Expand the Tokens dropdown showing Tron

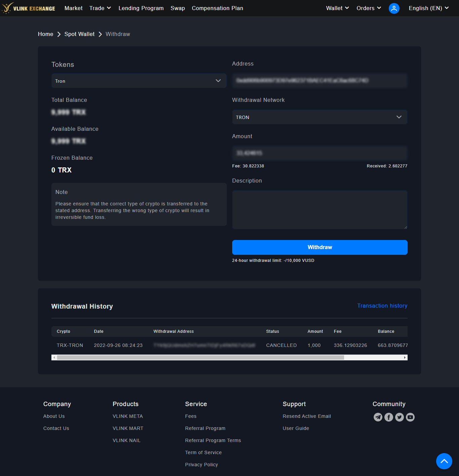click(139, 81)
